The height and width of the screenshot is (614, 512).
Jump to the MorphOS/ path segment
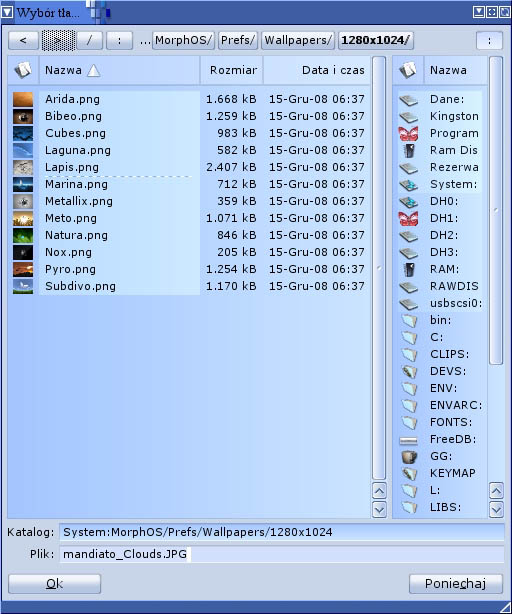pos(184,40)
